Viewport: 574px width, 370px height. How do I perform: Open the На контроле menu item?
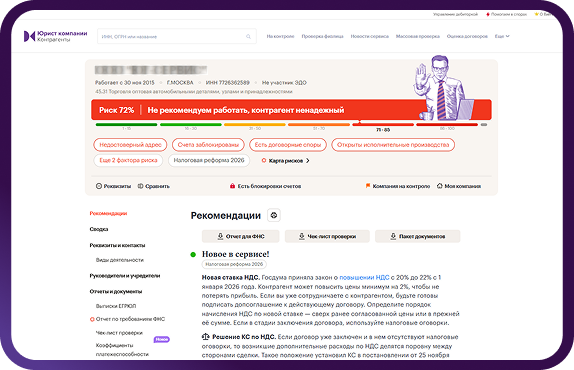pyautogui.click(x=280, y=36)
